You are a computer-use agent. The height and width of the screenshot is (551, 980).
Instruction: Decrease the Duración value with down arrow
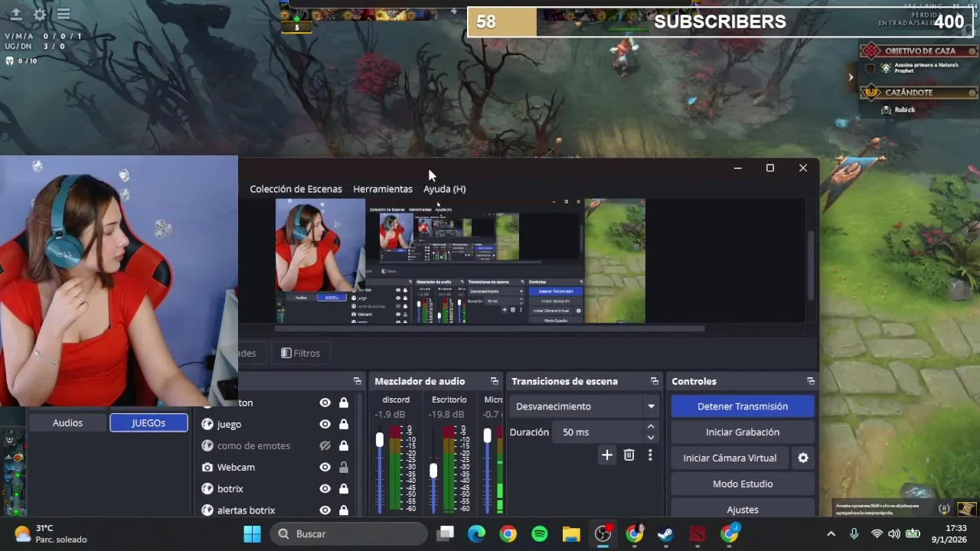click(x=651, y=438)
